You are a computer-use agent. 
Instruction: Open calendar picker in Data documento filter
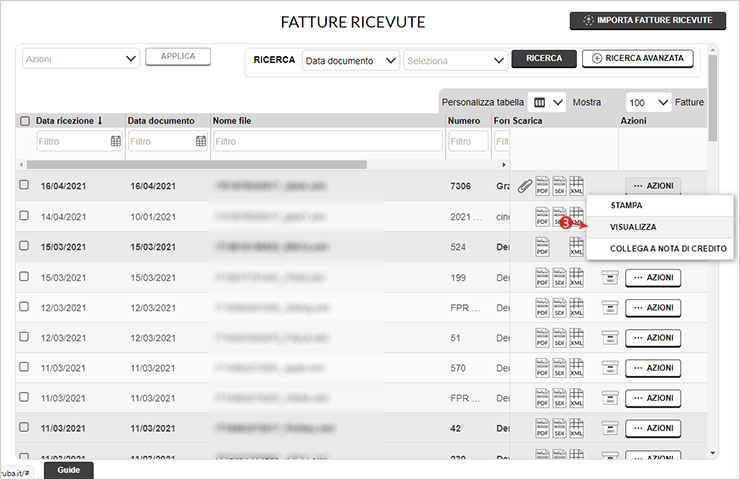[x=202, y=142]
